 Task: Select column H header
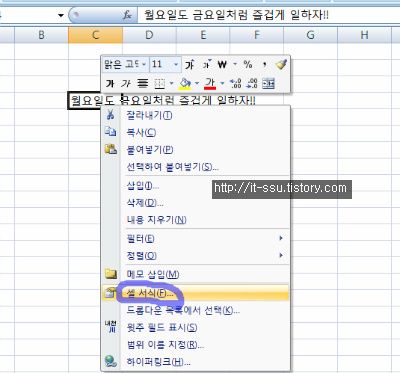click(x=364, y=35)
